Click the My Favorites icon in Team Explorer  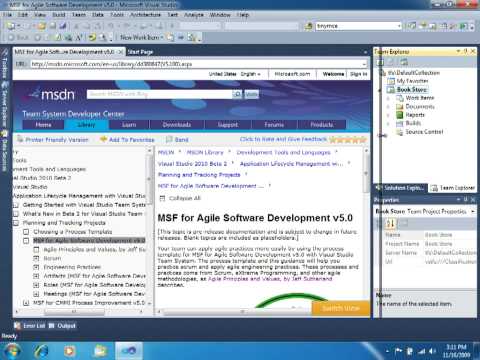[x=391, y=81]
